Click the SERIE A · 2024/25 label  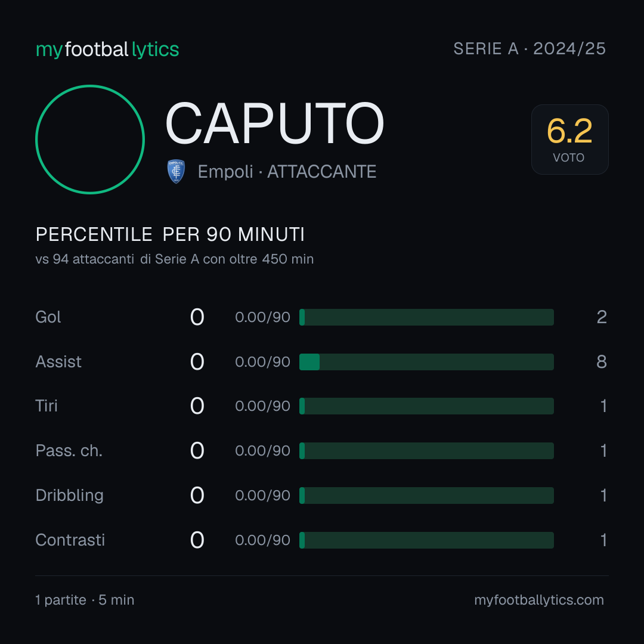coord(530,49)
